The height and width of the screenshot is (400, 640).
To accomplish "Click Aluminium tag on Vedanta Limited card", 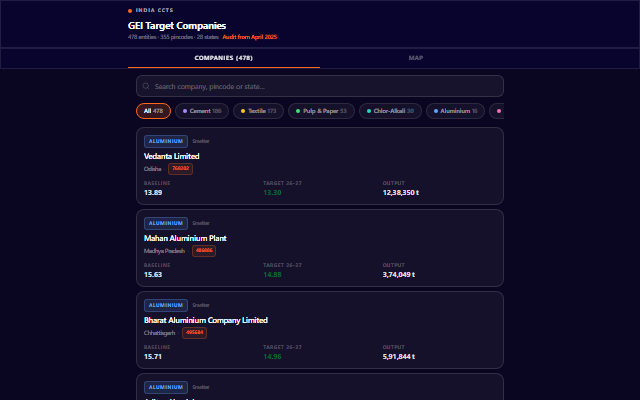I will click(x=166, y=141).
